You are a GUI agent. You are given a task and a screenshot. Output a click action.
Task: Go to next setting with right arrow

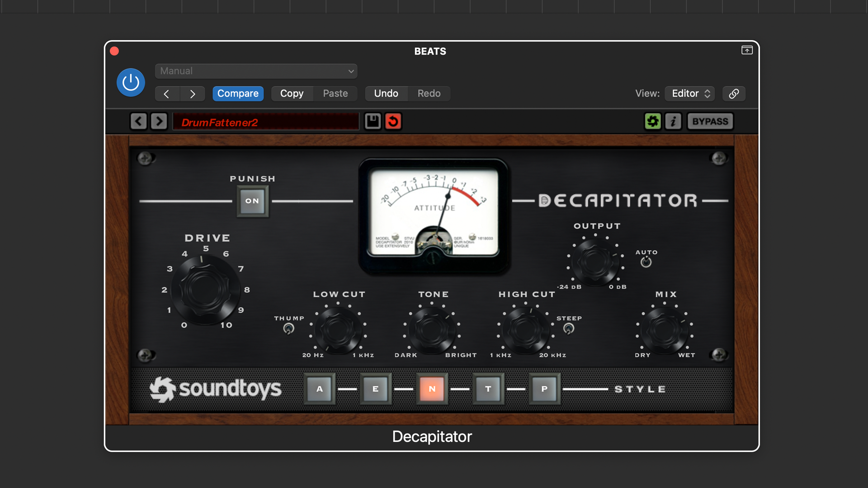193,94
